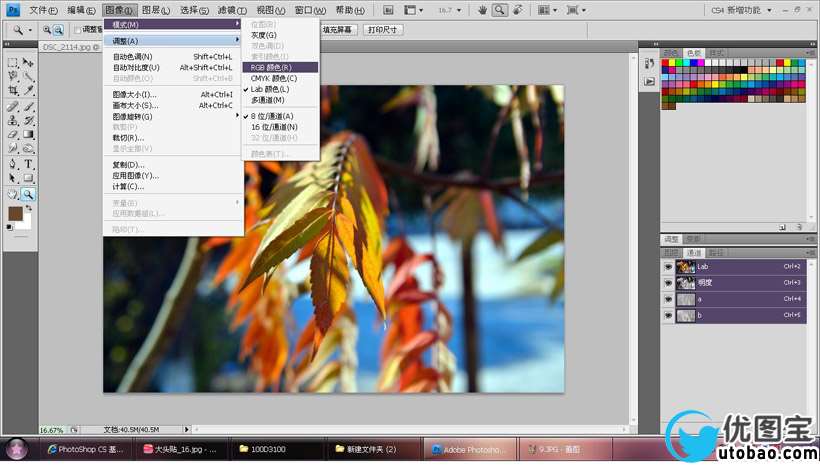Open 文件(F) menu
The height and width of the screenshot is (467, 820).
(43, 10)
